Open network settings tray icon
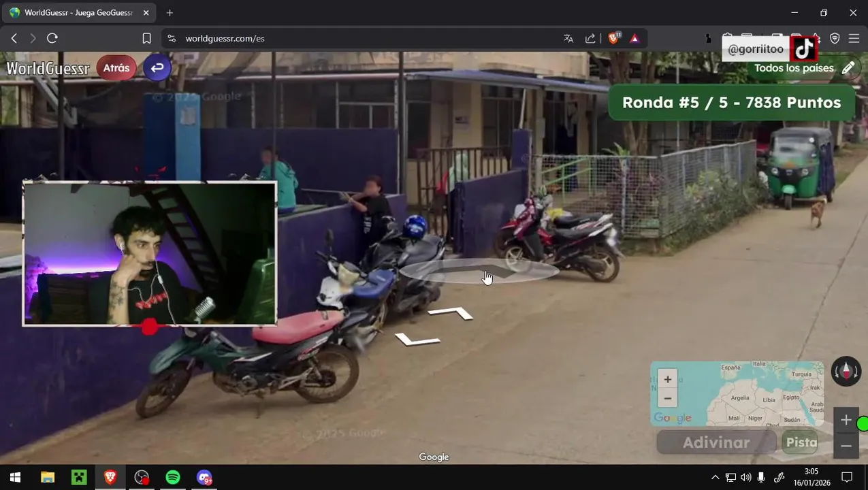This screenshot has width=868, height=490. (730, 477)
